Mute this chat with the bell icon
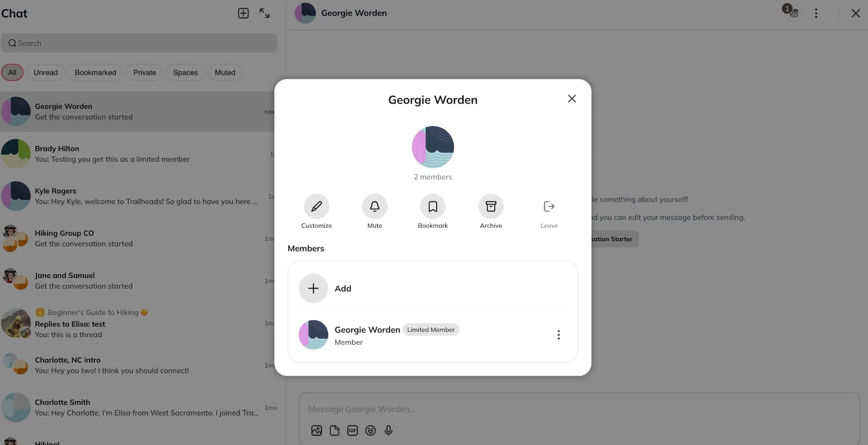This screenshot has height=445, width=868. [x=375, y=206]
